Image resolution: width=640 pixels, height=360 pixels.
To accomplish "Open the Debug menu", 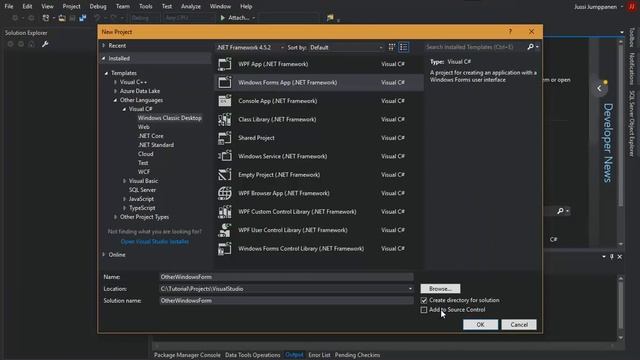I will click(98, 7).
